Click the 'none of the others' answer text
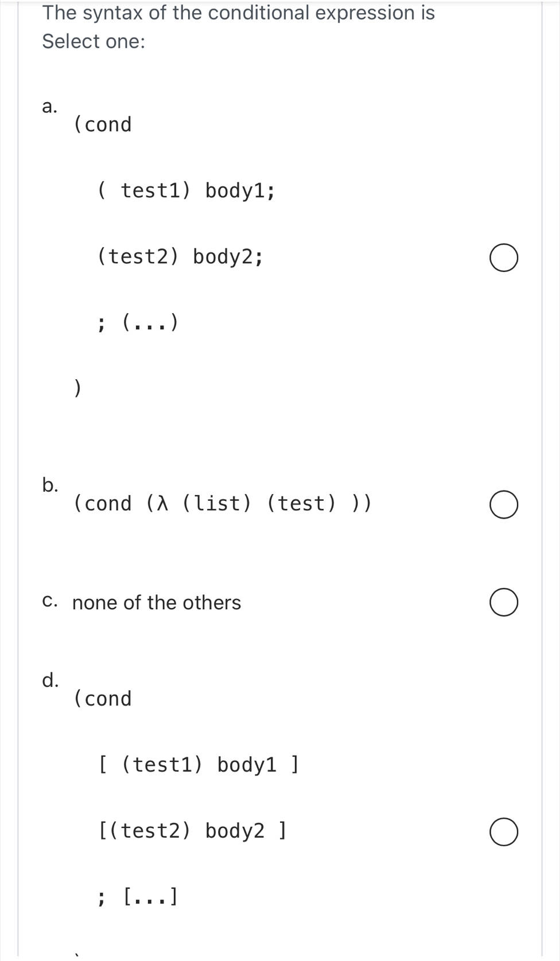 coord(156,602)
